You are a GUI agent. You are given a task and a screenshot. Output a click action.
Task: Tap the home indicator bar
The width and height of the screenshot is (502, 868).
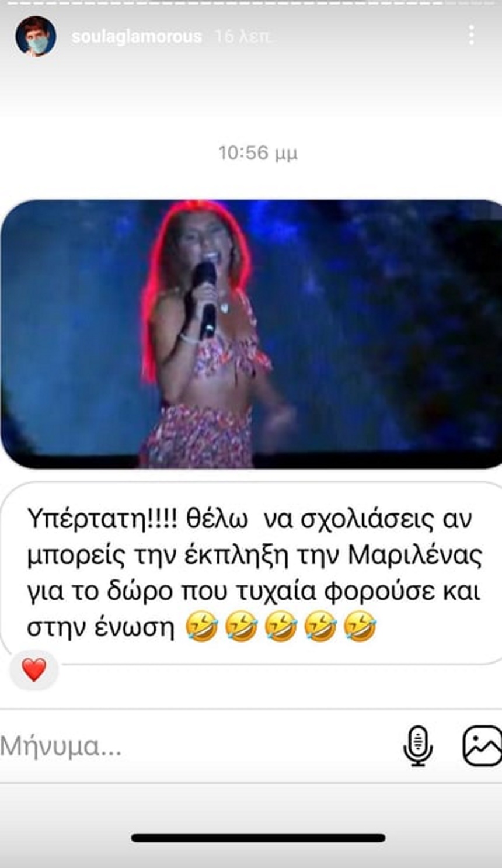[x=258, y=838]
